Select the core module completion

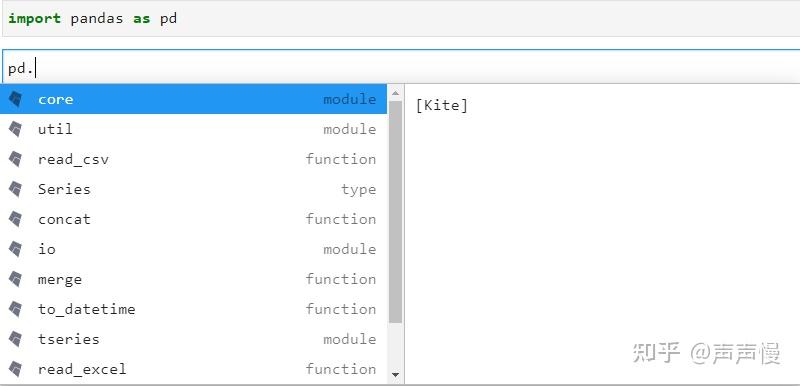tap(194, 99)
